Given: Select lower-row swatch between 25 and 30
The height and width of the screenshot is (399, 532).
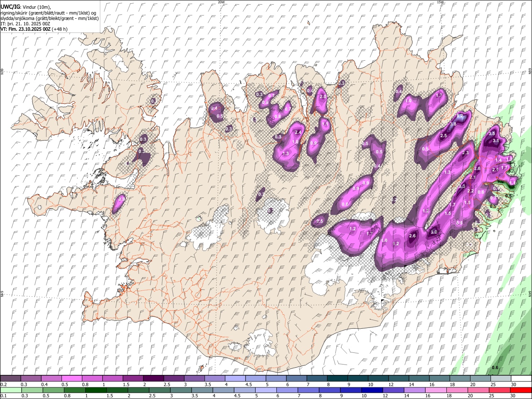Looking at the screenshot, I should point(500,390).
